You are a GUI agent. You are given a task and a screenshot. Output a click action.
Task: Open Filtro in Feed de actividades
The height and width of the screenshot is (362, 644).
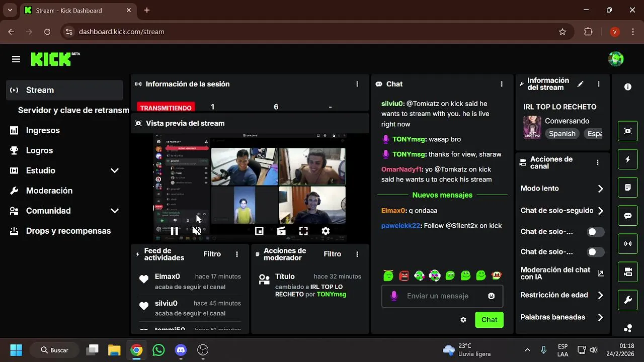[212, 254]
